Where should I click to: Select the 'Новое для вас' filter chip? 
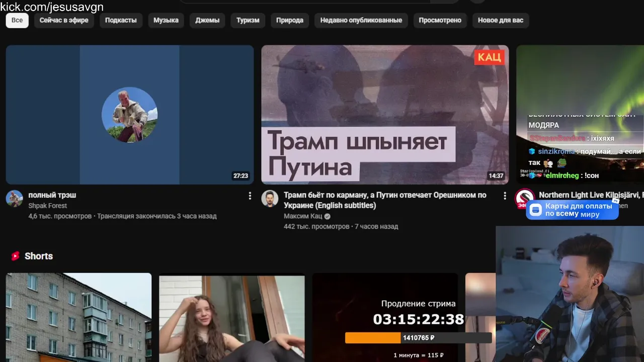click(x=501, y=21)
